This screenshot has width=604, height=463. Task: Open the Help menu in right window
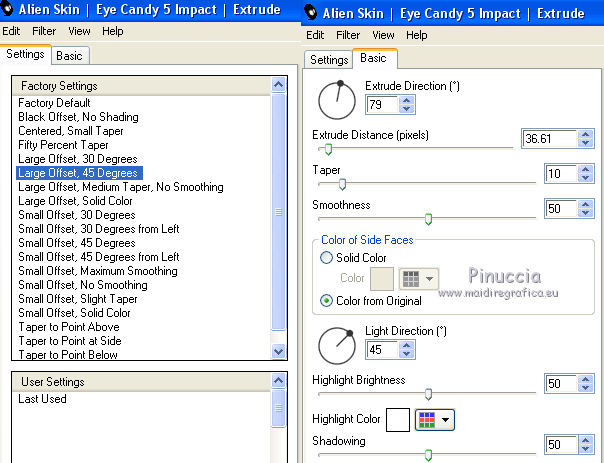416,35
